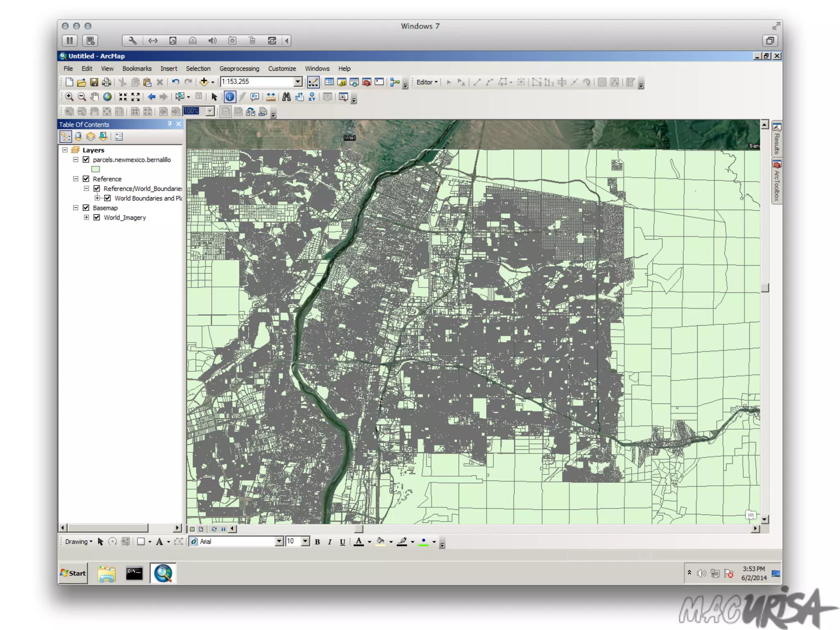Open the Bookmarks menu

pyautogui.click(x=137, y=68)
